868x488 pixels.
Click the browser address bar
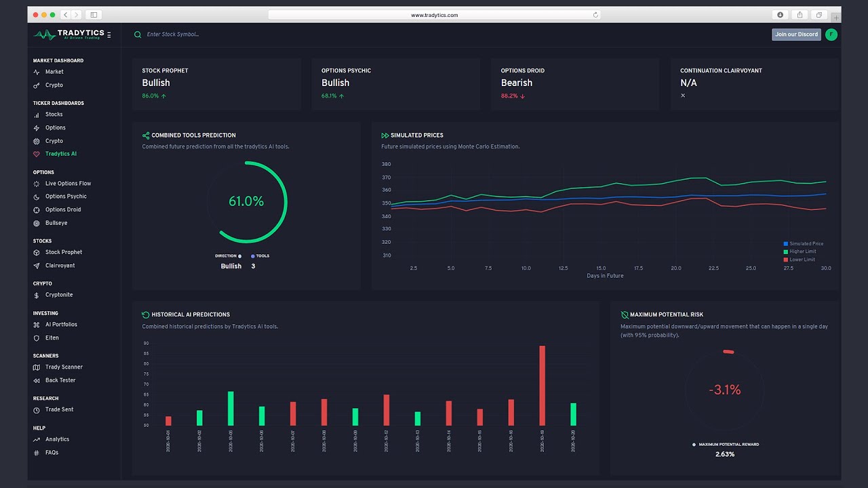434,15
